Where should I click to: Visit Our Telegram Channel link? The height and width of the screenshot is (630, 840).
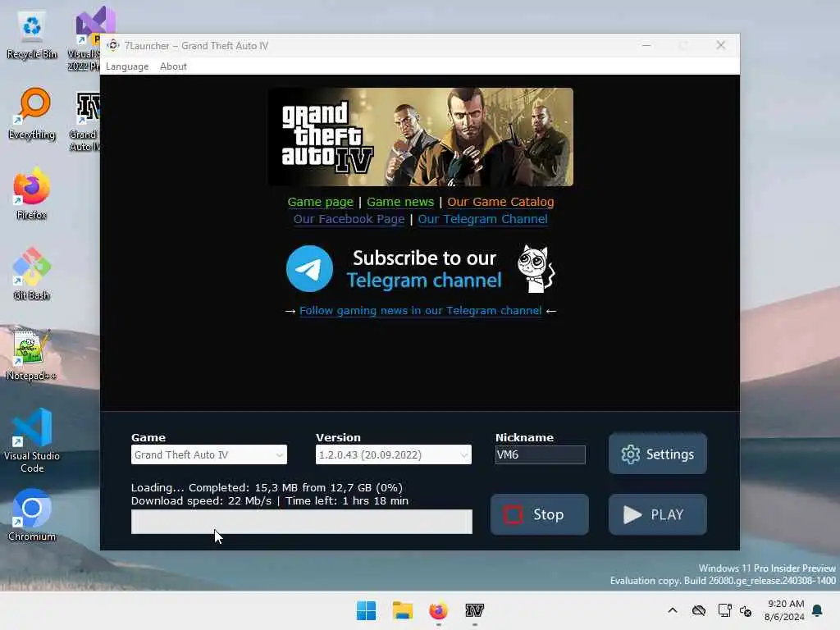tap(482, 219)
